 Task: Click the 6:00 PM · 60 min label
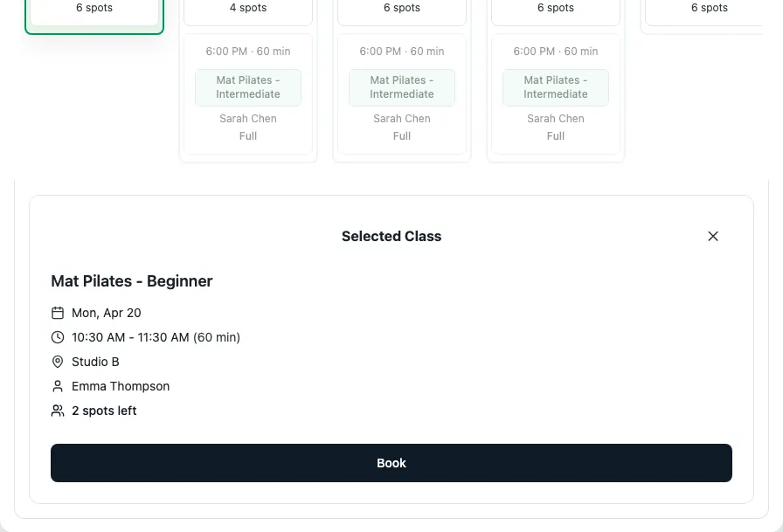pos(248,51)
